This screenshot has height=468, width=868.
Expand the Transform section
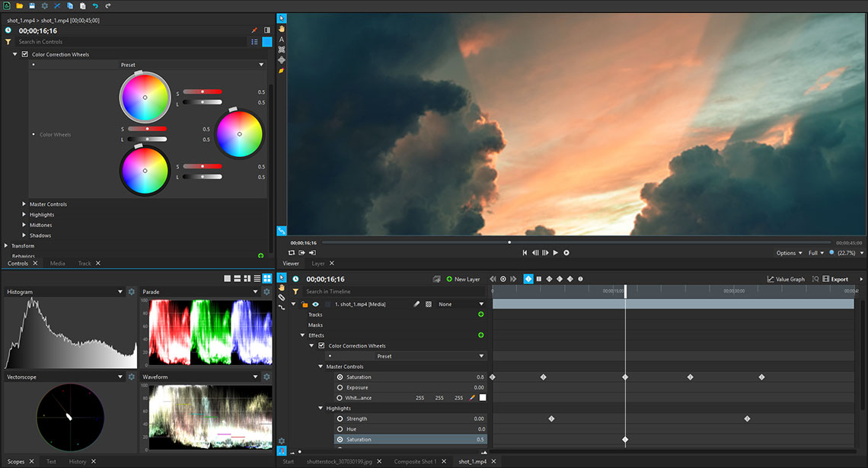pyautogui.click(x=6, y=245)
